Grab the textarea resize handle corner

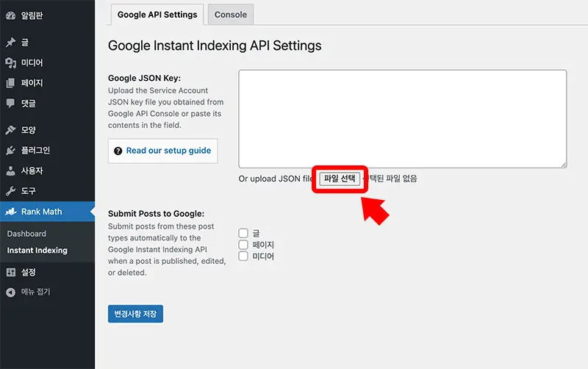[564, 165]
